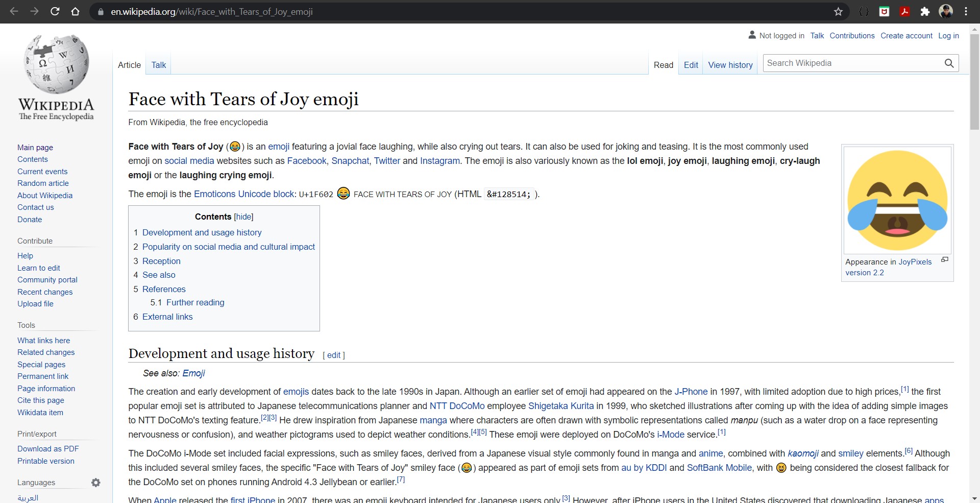Switch to the Talk tab
This screenshot has height=503, width=980.
coord(159,65)
